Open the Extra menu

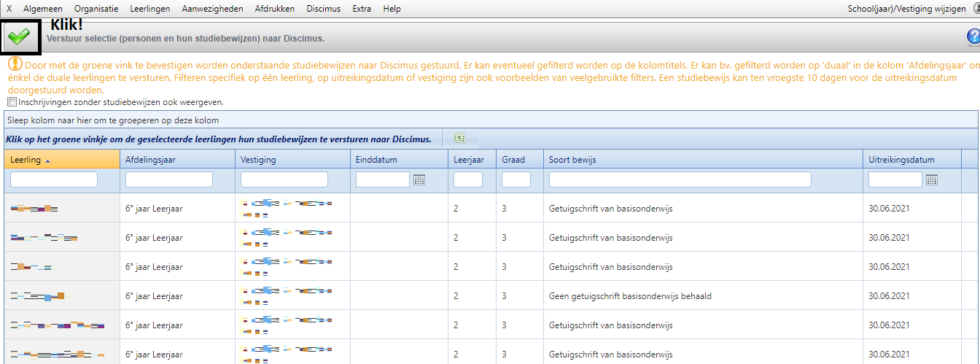click(362, 9)
